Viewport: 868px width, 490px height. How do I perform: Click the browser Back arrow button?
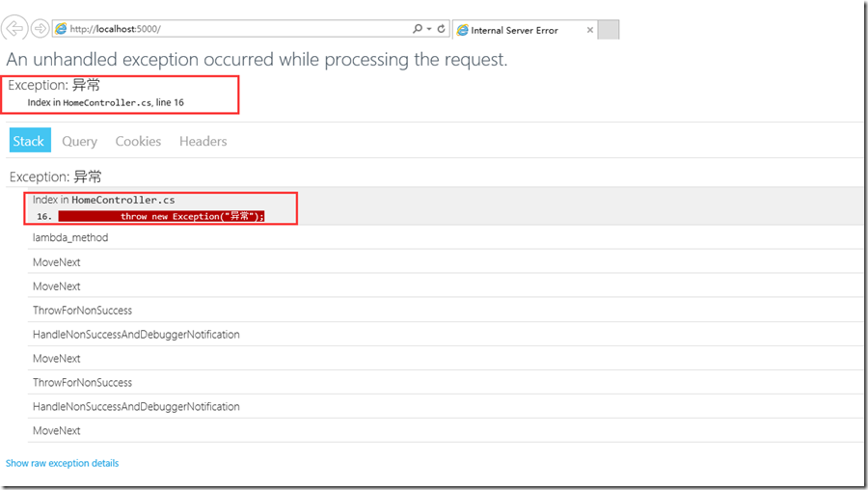click(14, 28)
